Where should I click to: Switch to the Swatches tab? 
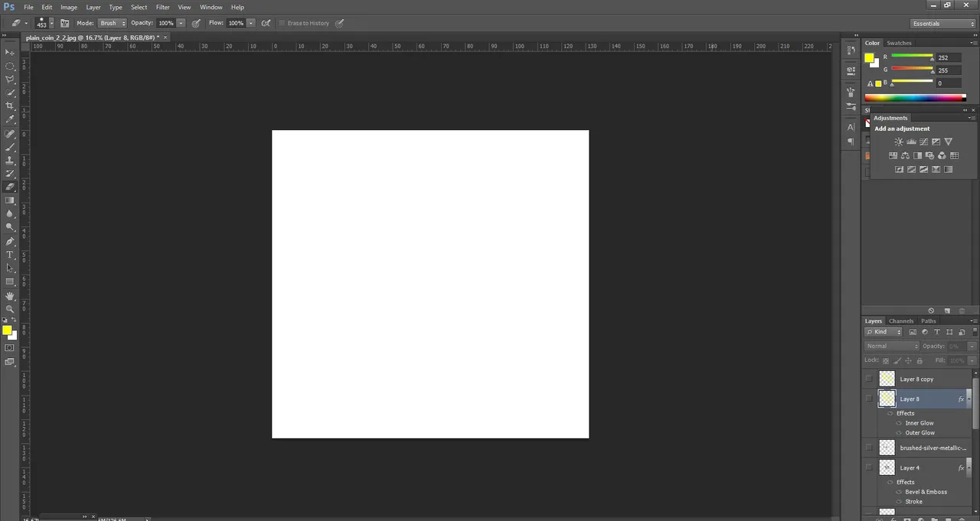pyautogui.click(x=899, y=43)
